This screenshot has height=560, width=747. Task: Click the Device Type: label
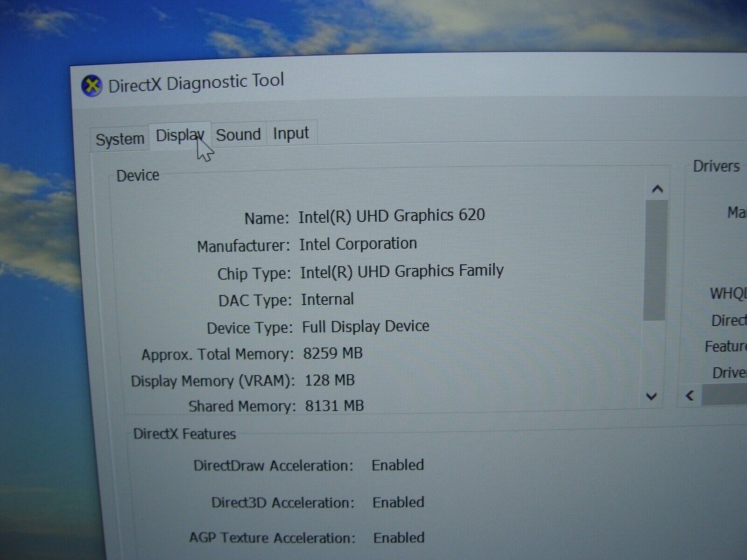tap(250, 328)
